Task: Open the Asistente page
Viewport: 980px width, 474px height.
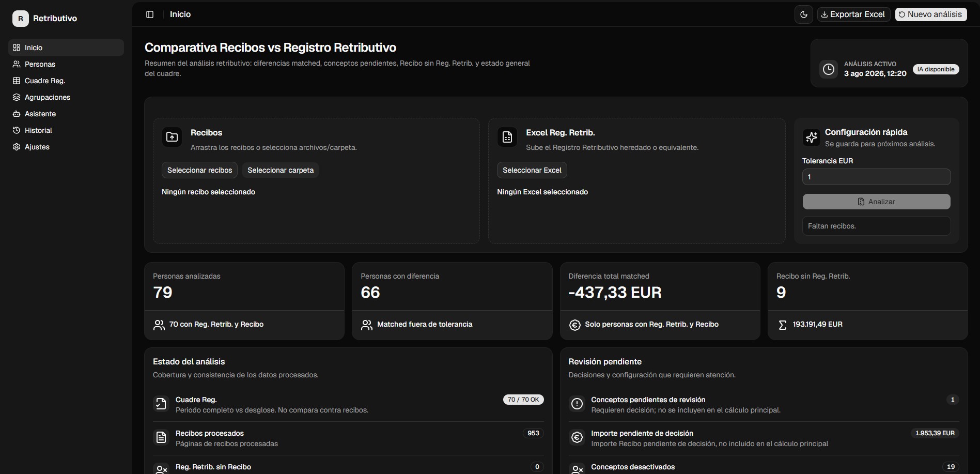Action: (66, 114)
